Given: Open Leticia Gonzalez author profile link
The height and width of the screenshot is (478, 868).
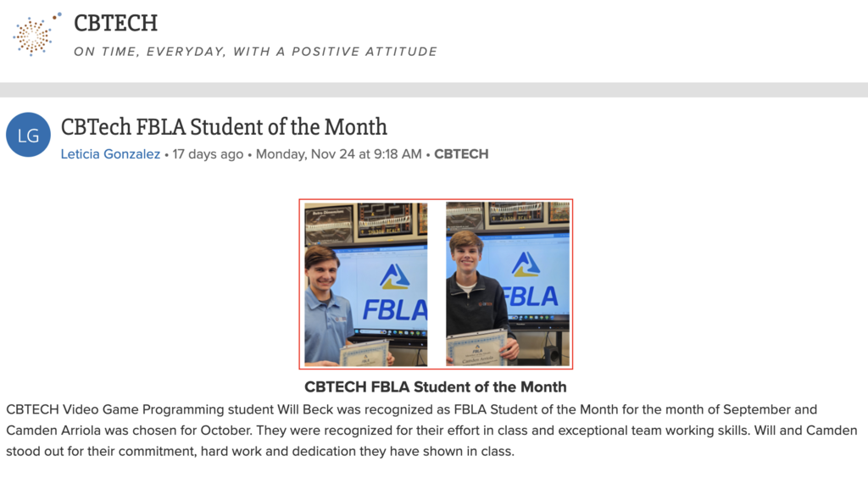Looking at the screenshot, I should 110,154.
